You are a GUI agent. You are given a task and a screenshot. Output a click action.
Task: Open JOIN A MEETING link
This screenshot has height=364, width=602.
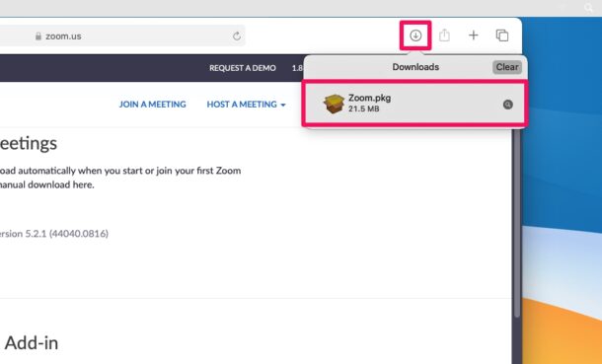click(152, 105)
